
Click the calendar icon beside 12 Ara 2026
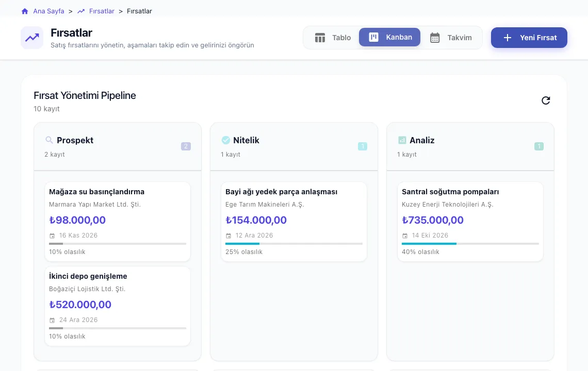[228, 235]
